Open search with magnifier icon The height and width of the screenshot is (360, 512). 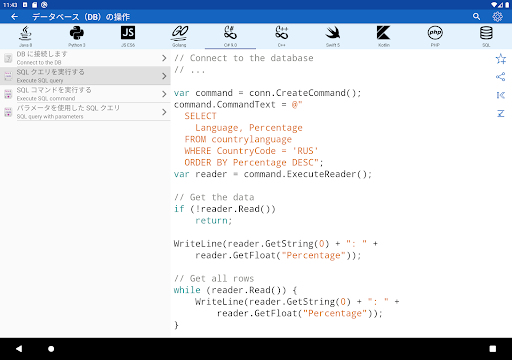[x=476, y=16]
